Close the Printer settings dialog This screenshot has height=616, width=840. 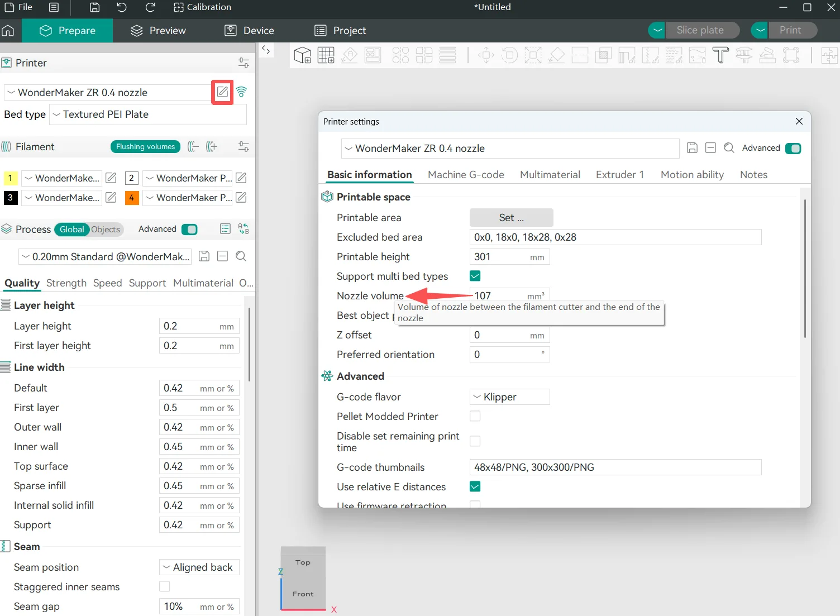799,121
